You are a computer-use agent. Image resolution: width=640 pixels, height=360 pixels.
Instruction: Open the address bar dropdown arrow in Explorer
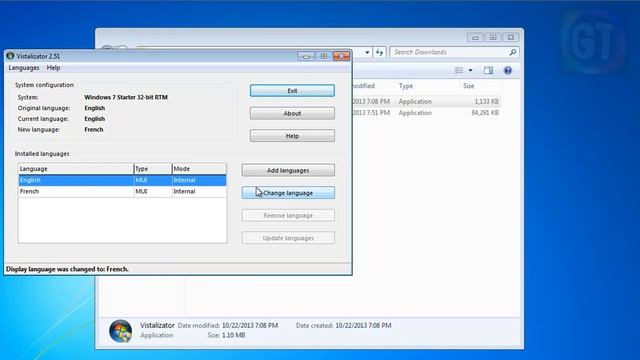coord(367,52)
